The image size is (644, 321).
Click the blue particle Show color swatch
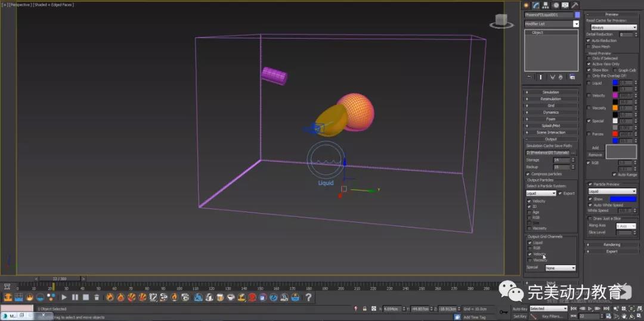click(623, 199)
